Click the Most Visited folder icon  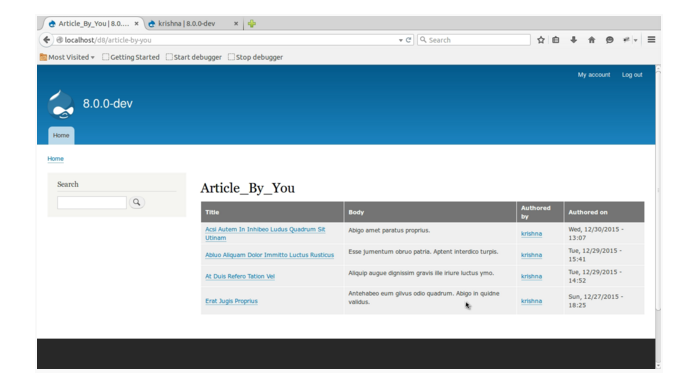(43, 57)
